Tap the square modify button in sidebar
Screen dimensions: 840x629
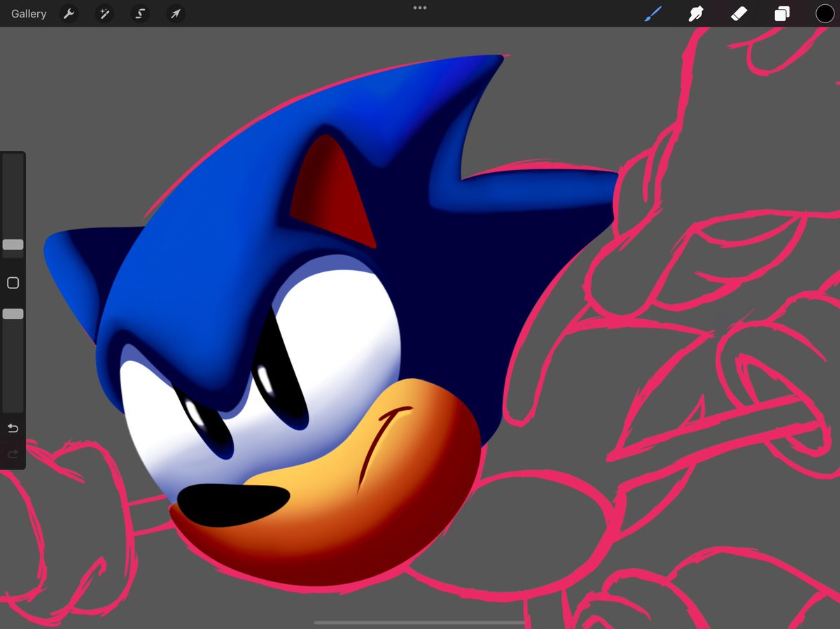[13, 283]
